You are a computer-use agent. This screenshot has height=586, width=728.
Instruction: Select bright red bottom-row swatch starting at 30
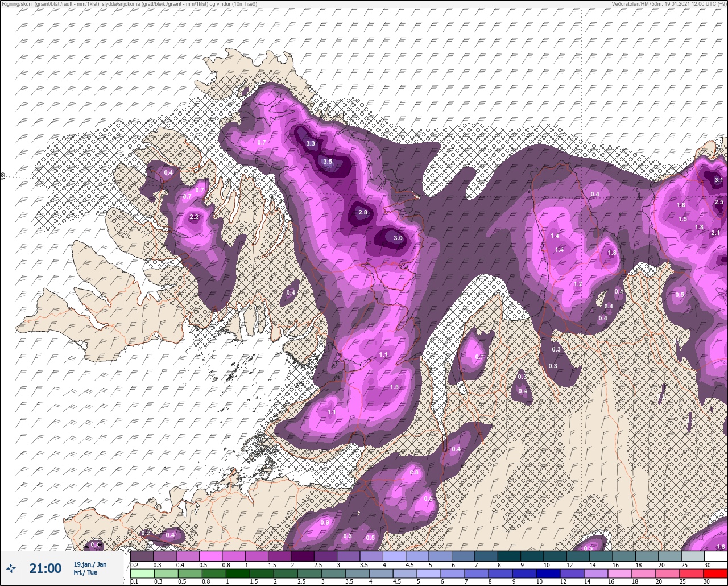tap(715, 573)
